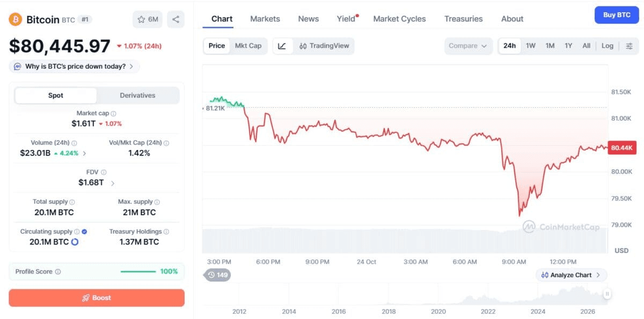Screen dimensions: 644x319
Task: Toggle Log scale on chart
Action: tap(608, 46)
